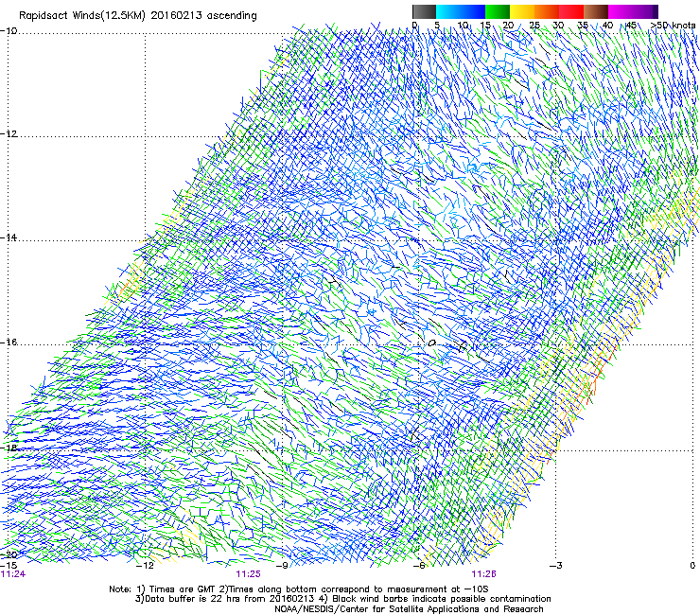This screenshot has width=700, height=615.
Task: Click the purple '11:26' time label
Action: coord(484,574)
